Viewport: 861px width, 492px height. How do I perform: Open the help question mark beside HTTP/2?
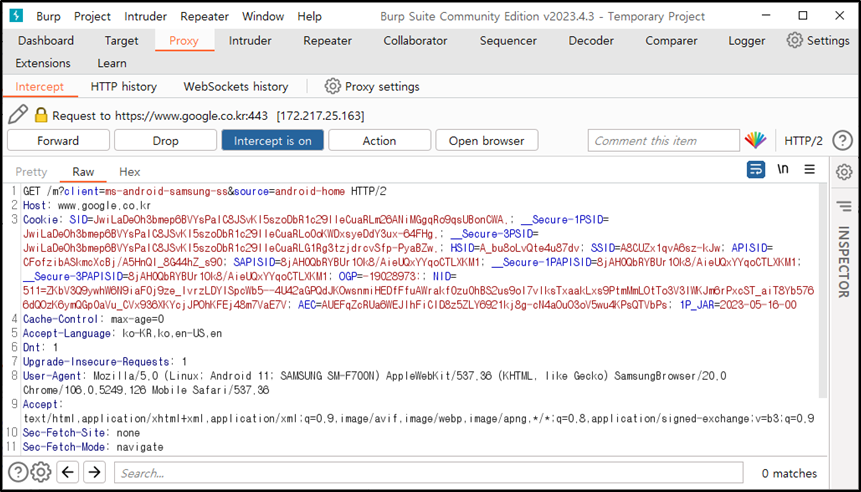click(x=842, y=141)
